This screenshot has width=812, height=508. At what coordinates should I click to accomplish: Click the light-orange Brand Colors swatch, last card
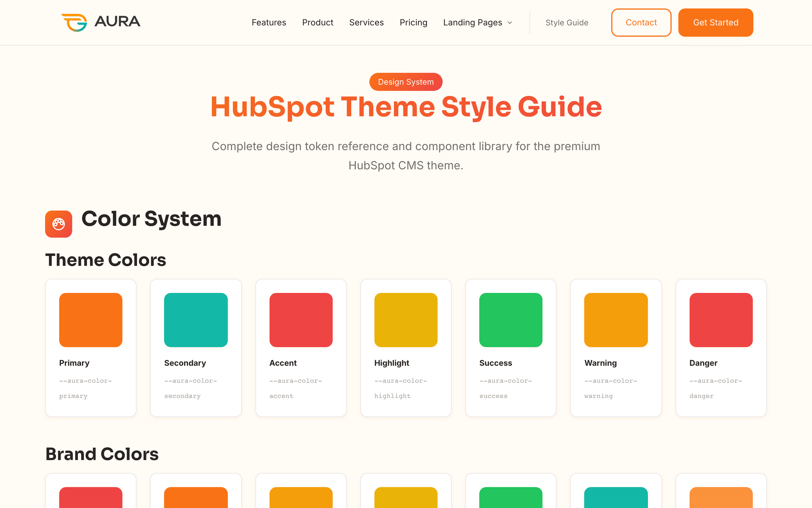point(721,498)
